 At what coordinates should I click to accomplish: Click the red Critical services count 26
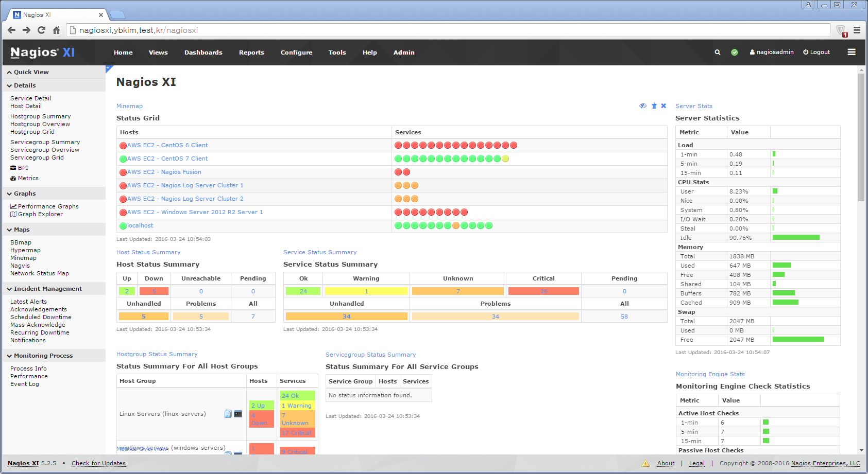coord(543,291)
